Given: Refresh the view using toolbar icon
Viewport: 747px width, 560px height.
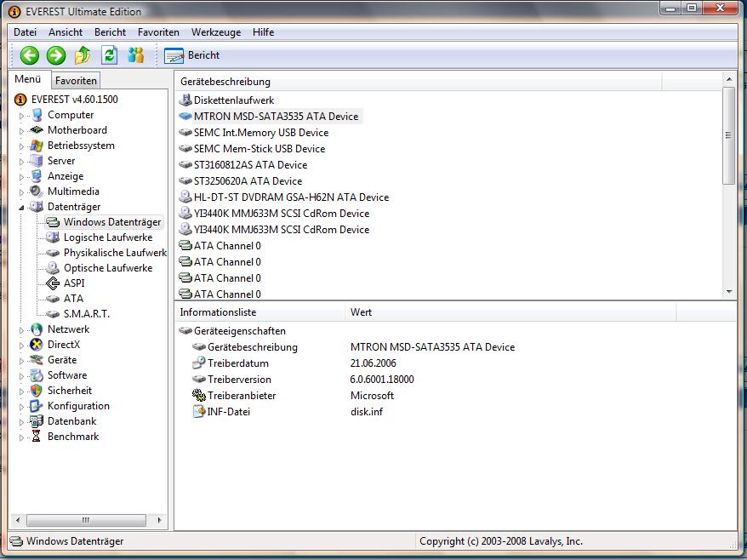Looking at the screenshot, I should pyautogui.click(x=109, y=56).
